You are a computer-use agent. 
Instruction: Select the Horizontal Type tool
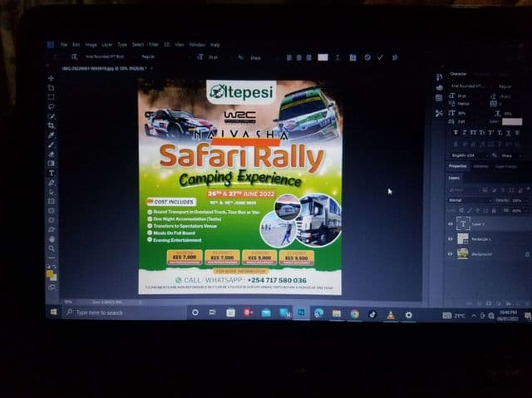52,173
